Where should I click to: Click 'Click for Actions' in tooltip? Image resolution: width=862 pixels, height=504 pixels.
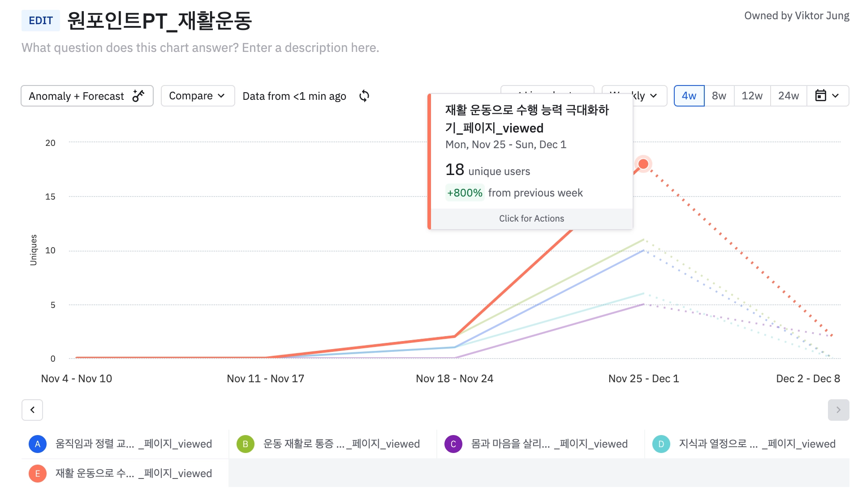tap(531, 218)
